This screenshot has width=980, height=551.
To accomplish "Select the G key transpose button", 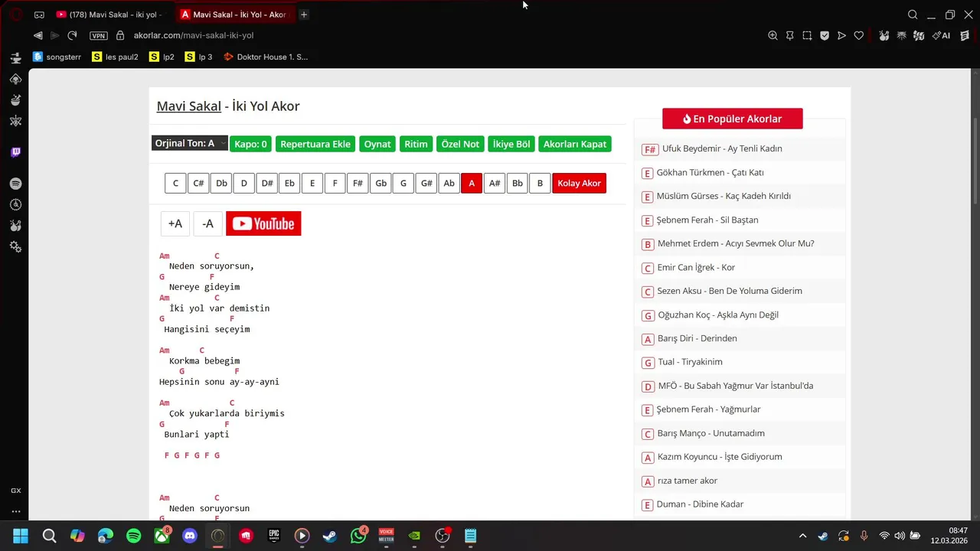I will coord(403,183).
